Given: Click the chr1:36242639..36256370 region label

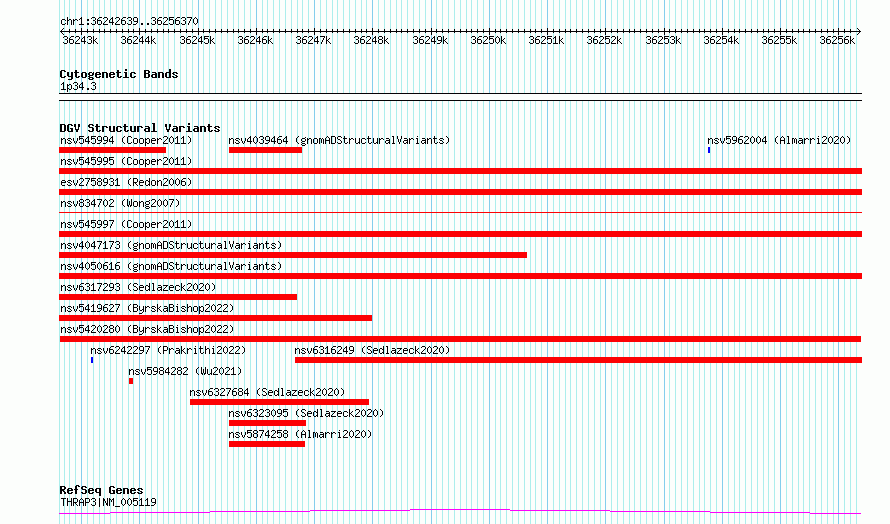Looking at the screenshot, I should 129,22.
